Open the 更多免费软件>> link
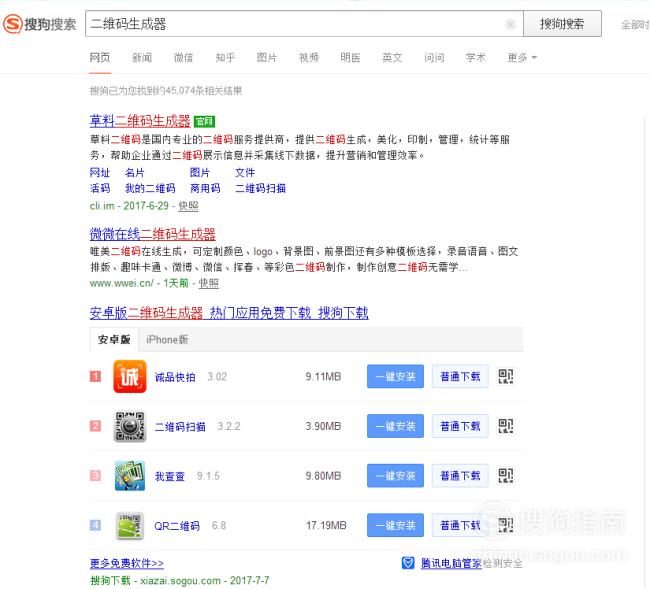This screenshot has height=589, width=650. (127, 563)
